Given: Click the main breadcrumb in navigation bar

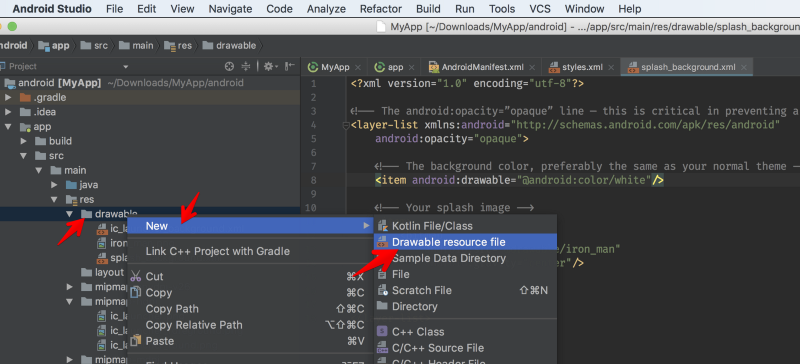Looking at the screenshot, I should pos(136,45).
